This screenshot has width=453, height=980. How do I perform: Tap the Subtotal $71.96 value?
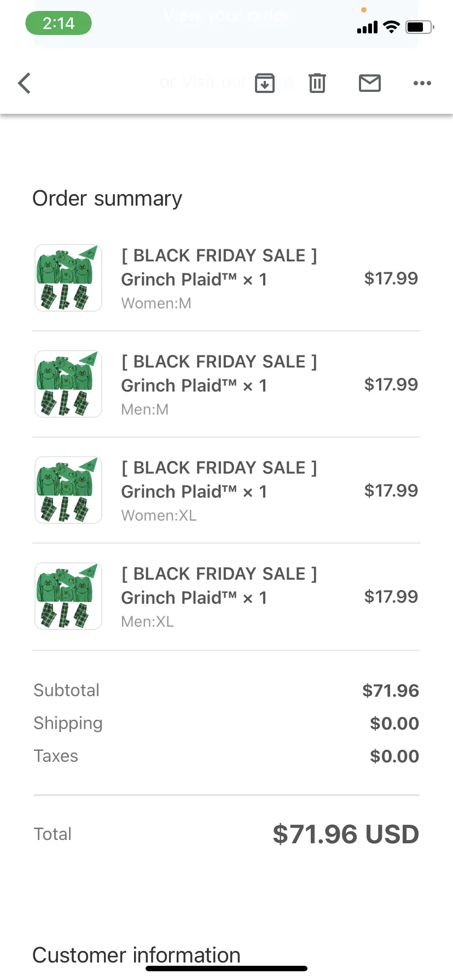point(391,691)
